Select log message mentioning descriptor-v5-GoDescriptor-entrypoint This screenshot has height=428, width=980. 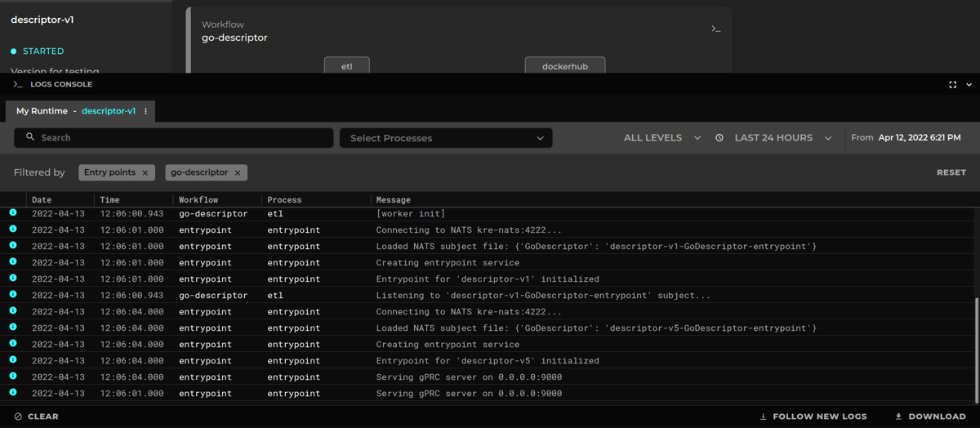click(x=596, y=328)
